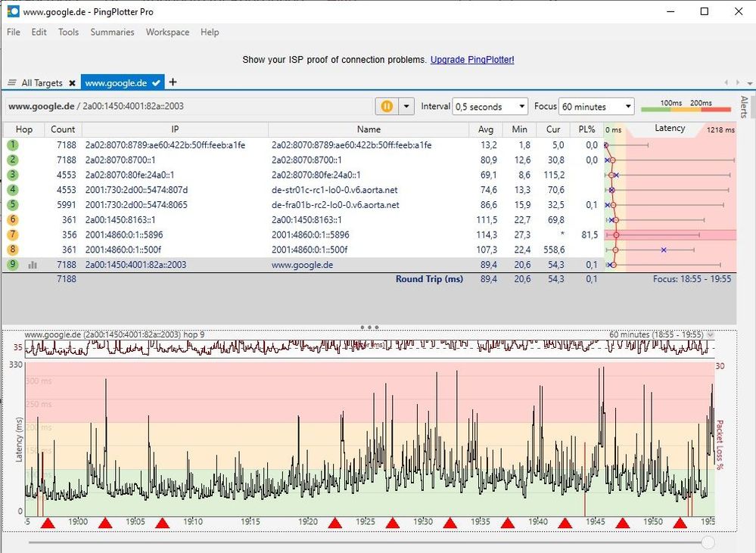756x553 pixels.
Task: Open the Help menu
Action: (x=210, y=32)
